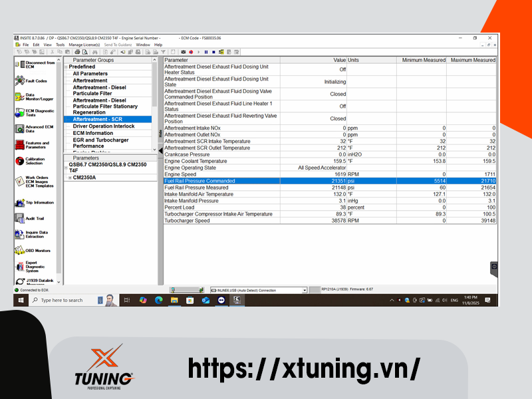Collapse the Predefined parameter group
Screen dimensions: 532x399
pos(66,66)
